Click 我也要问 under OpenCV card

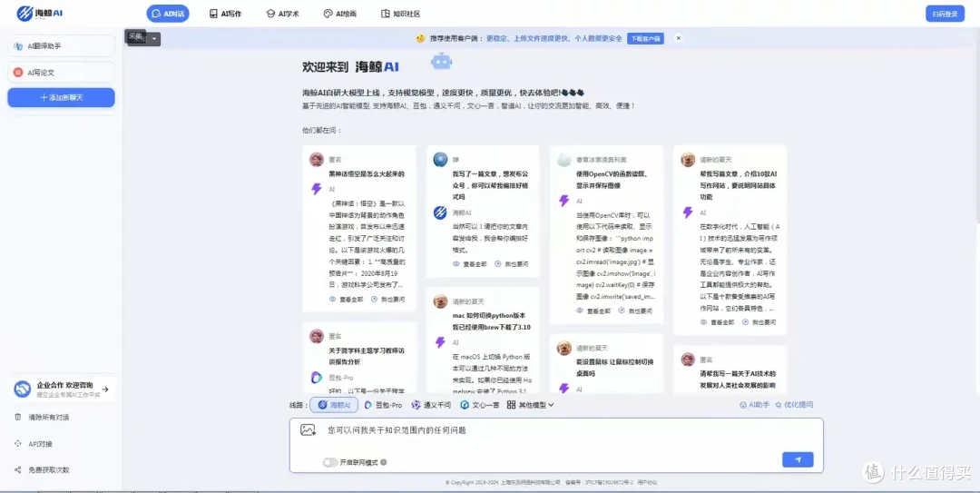635,311
